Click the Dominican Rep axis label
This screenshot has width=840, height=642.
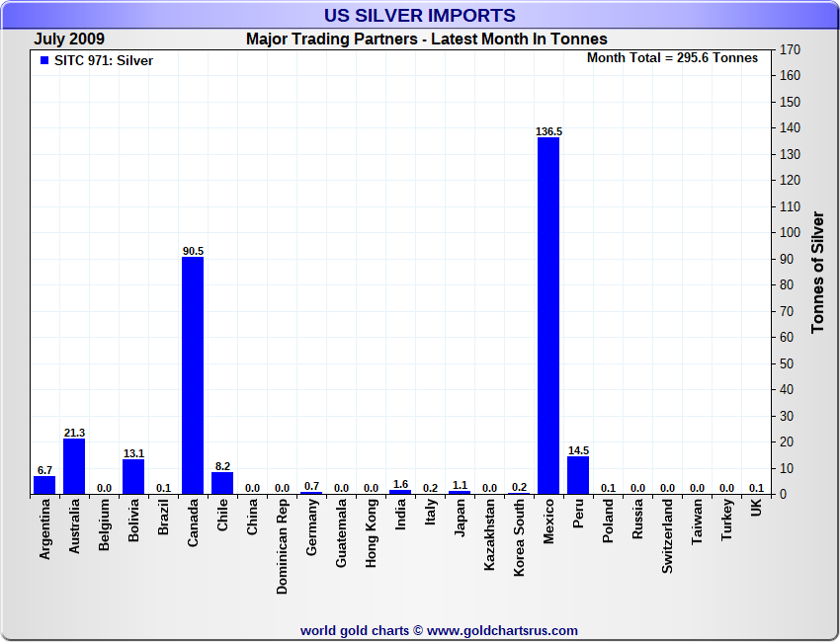[283, 545]
